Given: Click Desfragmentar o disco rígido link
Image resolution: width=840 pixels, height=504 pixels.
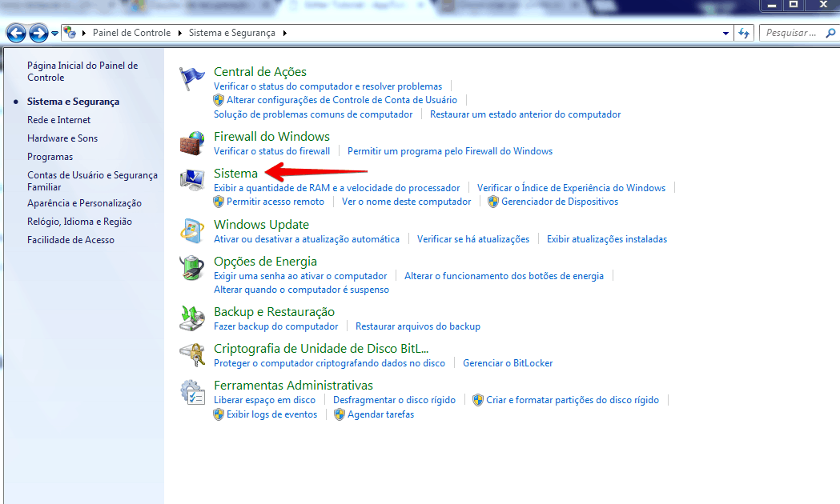Looking at the screenshot, I should [394, 400].
